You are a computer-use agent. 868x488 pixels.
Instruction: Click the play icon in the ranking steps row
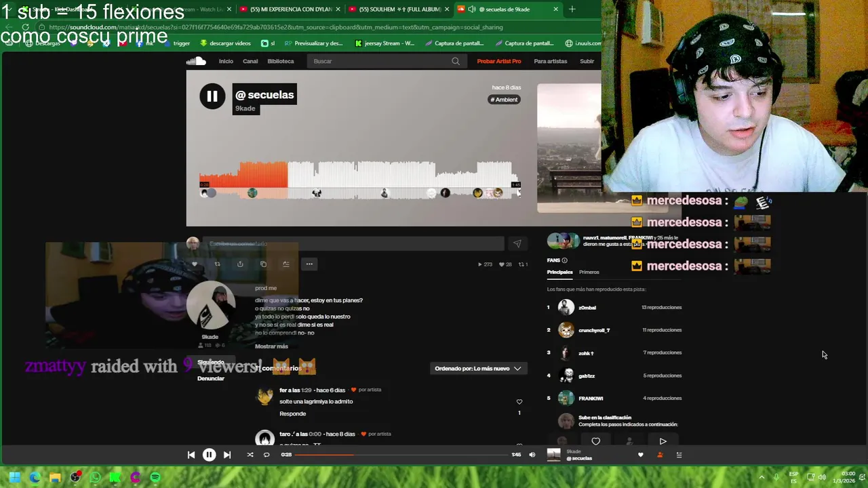(663, 441)
